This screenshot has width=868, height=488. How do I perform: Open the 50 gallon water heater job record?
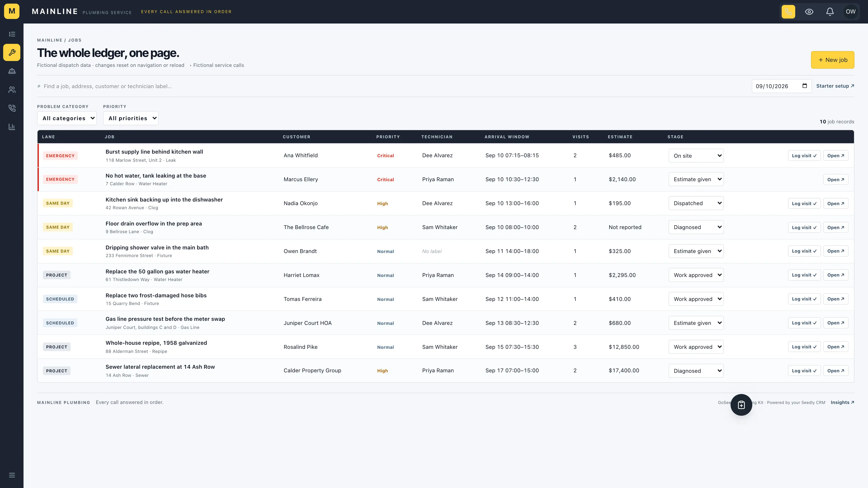point(836,275)
